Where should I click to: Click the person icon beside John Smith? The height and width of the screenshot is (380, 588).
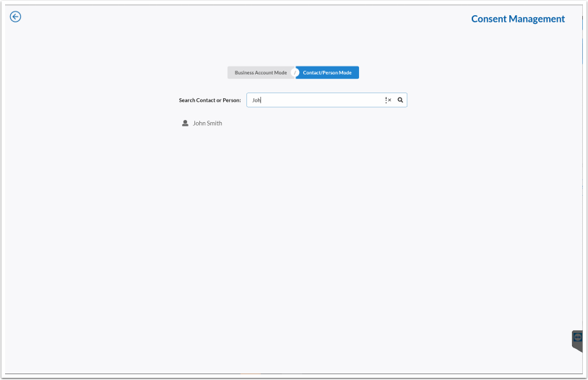pos(185,124)
